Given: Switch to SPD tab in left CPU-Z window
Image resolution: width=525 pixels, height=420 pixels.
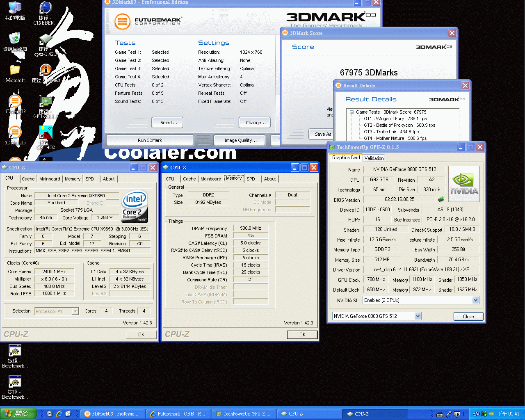Looking at the screenshot, I should tap(89, 179).
